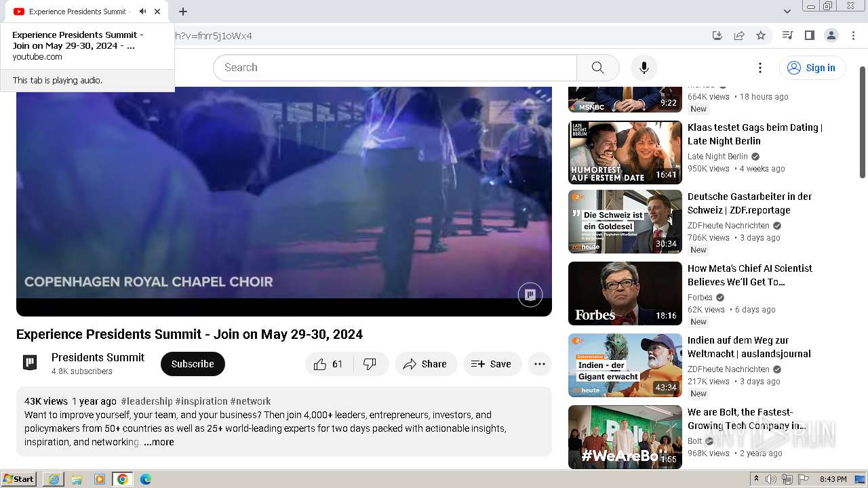The image size is (868, 488).
Task: Click the Sign in button
Action: [812, 68]
